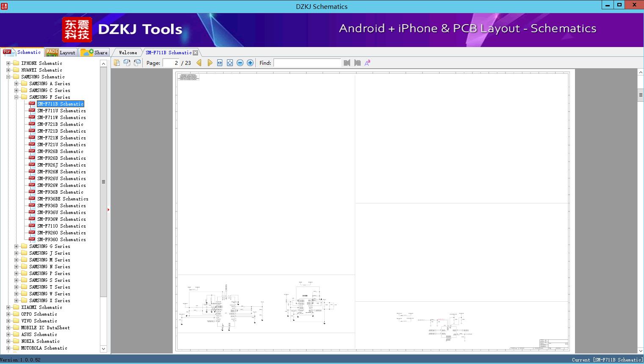Viewport: 644px width, 364px height.
Task: Click the document vertical scrollbar thumb
Action: (x=641, y=95)
